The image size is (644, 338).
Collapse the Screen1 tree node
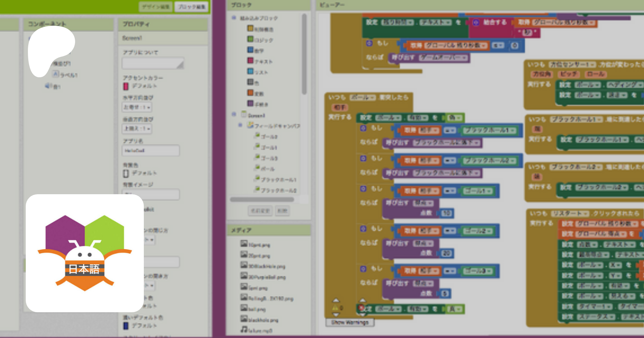[234, 114]
